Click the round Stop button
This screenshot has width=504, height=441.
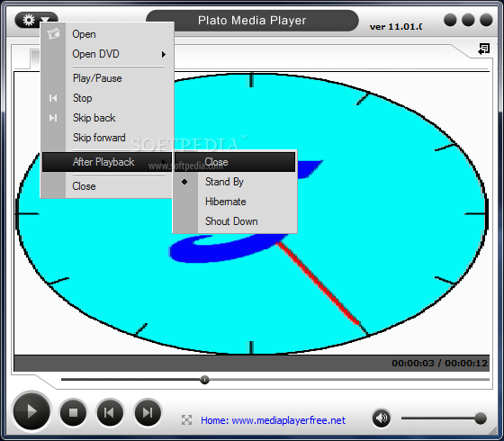(x=73, y=412)
